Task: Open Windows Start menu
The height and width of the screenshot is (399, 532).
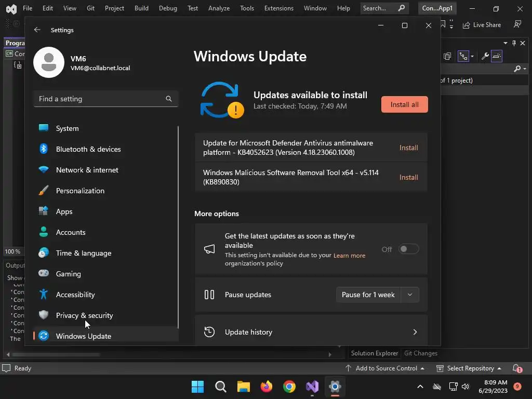Action: (198, 387)
